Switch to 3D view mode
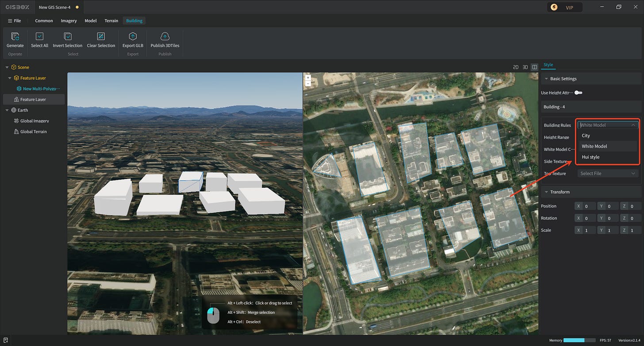Screen dimensions: 644x346 pos(525,67)
